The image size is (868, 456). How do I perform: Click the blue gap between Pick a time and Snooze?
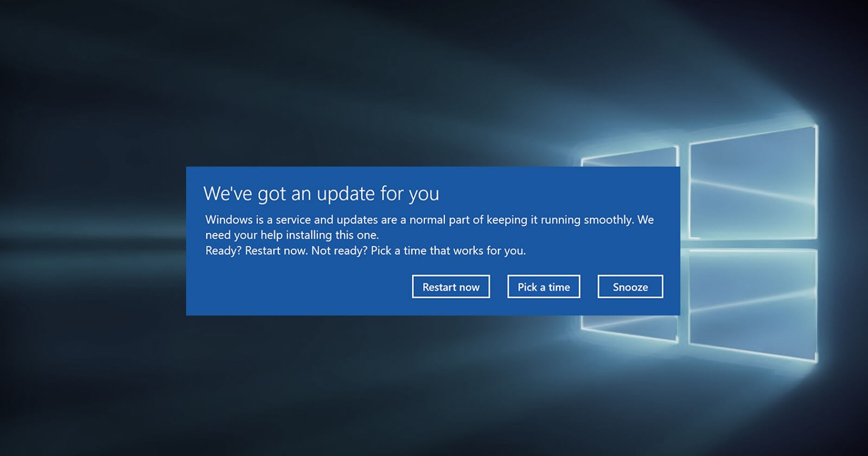tap(589, 287)
